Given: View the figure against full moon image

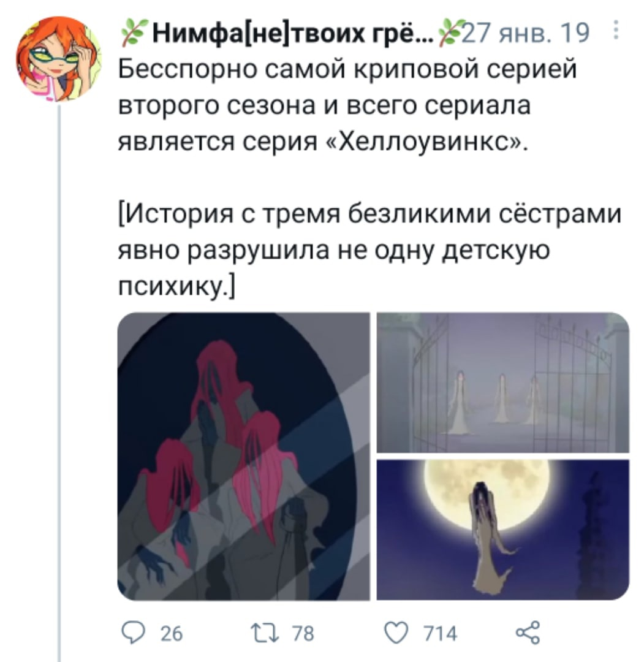Looking at the screenshot, I should 502,530.
